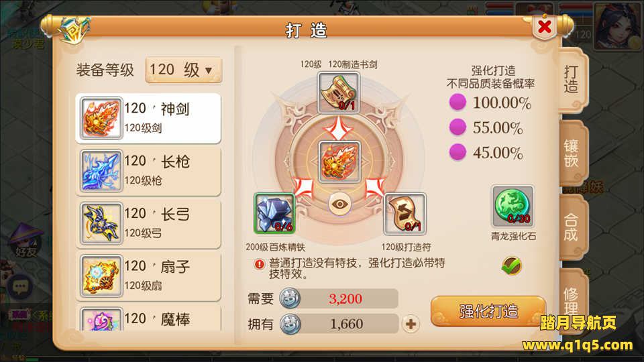This screenshot has height=362, width=644.
Task: Switch to the 合成 side tab
Action: (x=572, y=227)
